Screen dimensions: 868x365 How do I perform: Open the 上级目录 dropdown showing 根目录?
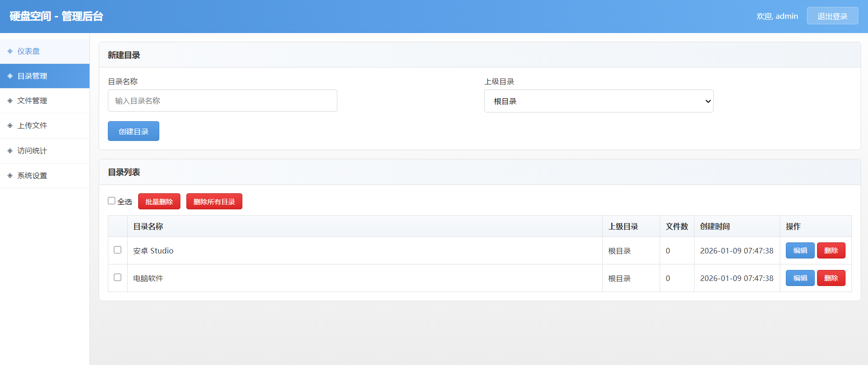[x=599, y=101]
